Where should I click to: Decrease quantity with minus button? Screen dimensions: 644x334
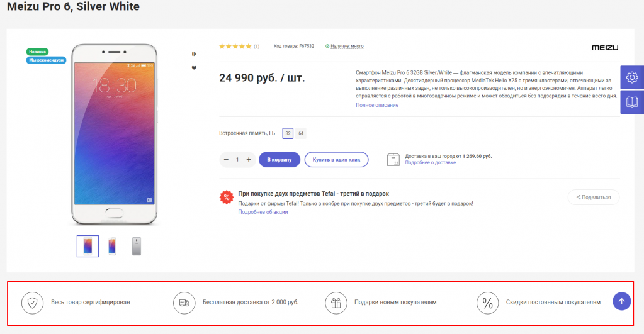[x=226, y=160]
